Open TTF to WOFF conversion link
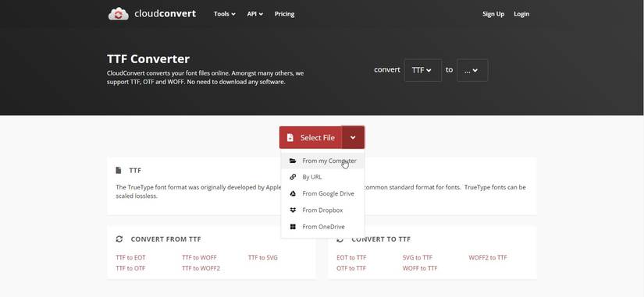This screenshot has width=644, height=297. point(199,257)
